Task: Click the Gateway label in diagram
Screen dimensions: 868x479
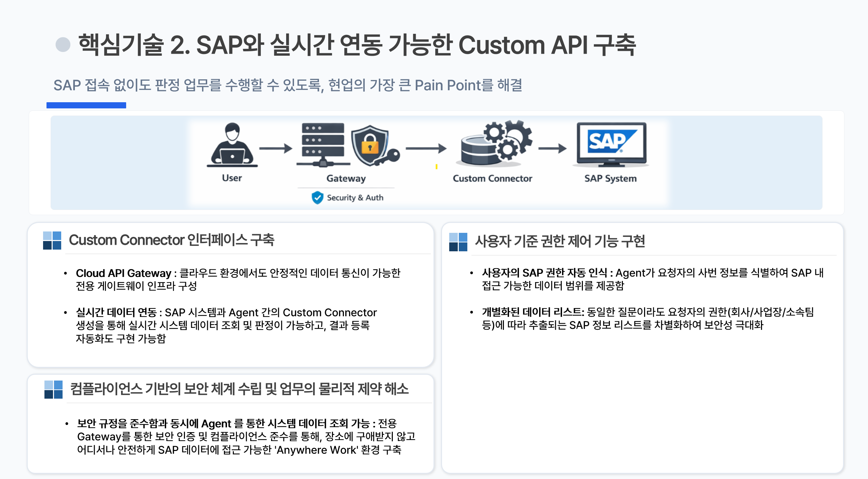Action: pyautogui.click(x=346, y=178)
